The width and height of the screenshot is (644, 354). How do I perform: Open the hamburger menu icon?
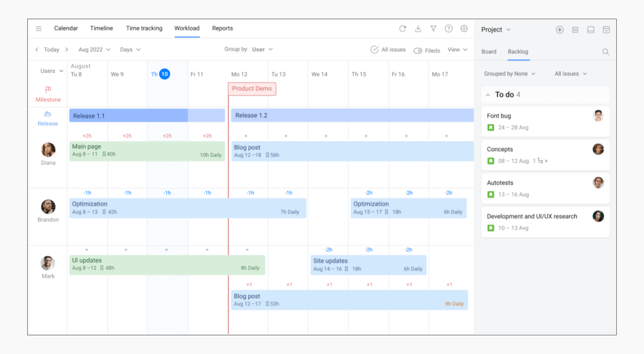click(x=39, y=29)
